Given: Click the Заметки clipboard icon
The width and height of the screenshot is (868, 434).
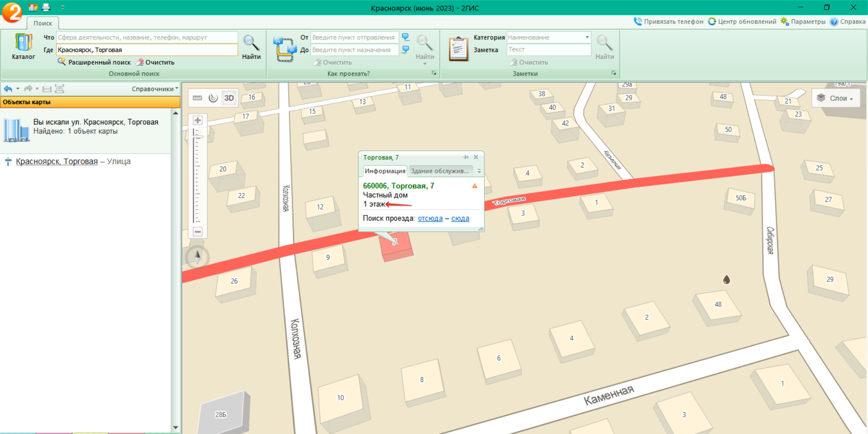Looking at the screenshot, I should 458,48.
